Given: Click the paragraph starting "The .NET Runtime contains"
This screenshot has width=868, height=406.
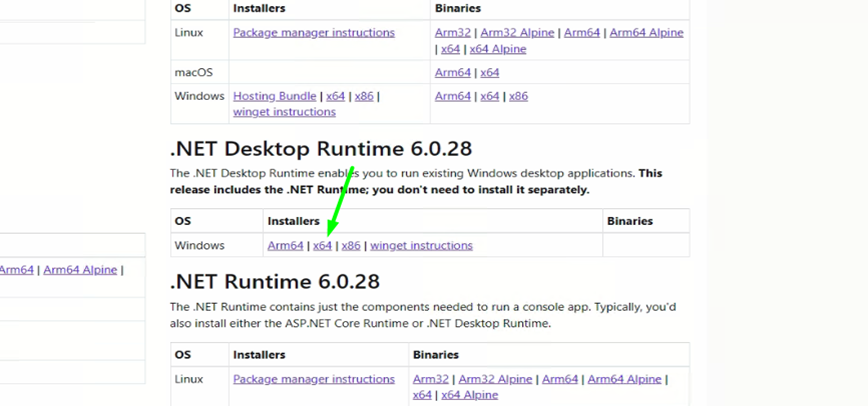Looking at the screenshot, I should click(x=423, y=315).
